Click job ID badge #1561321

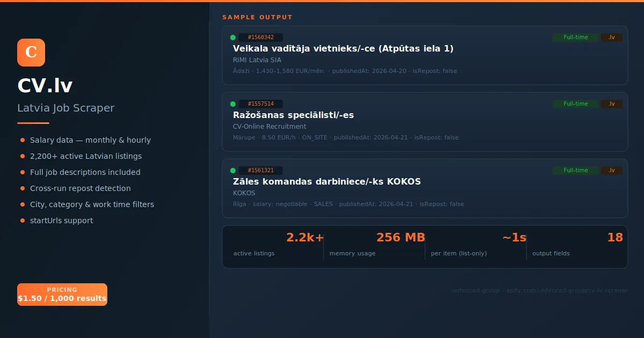point(261,171)
